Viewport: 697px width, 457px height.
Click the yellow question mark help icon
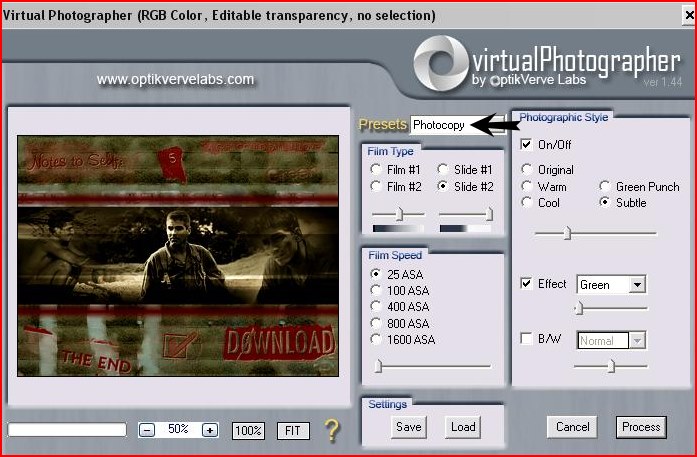coord(332,430)
